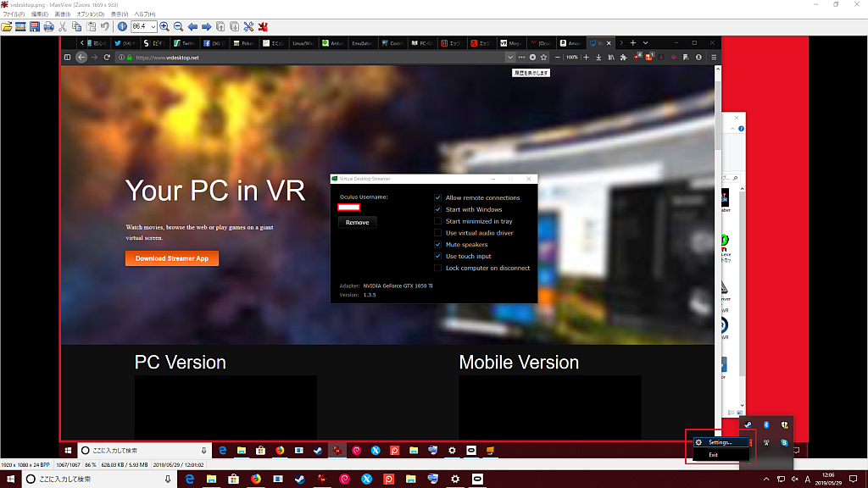Save the image using the floppy disk icon
Viewport: 868px width, 488px height.
pyautogui.click(x=34, y=26)
